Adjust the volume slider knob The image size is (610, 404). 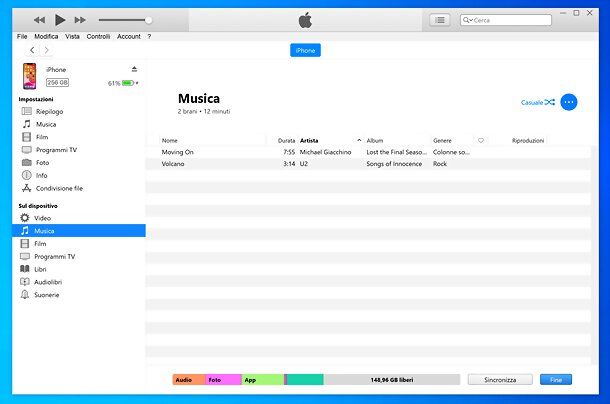point(148,20)
